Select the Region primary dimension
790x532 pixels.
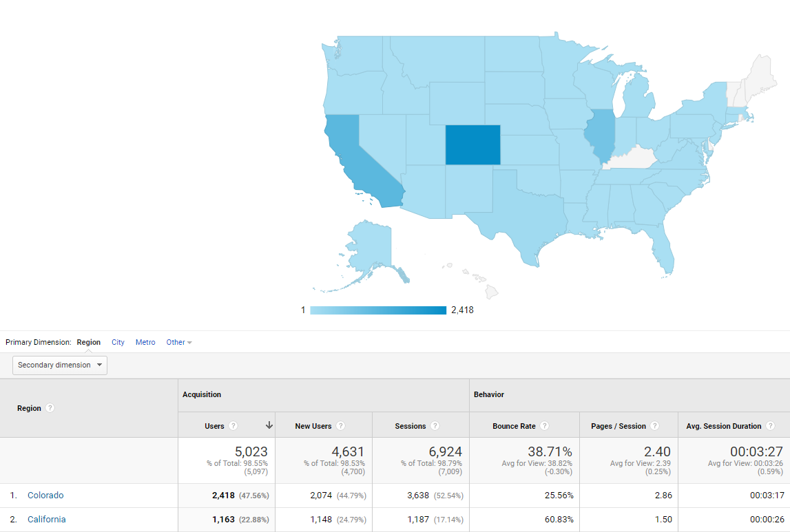point(89,342)
